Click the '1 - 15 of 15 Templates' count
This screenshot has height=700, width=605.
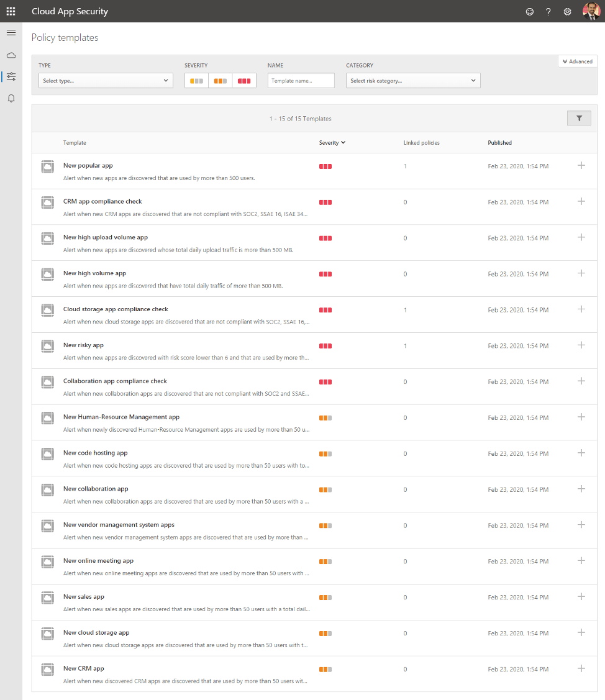click(300, 119)
